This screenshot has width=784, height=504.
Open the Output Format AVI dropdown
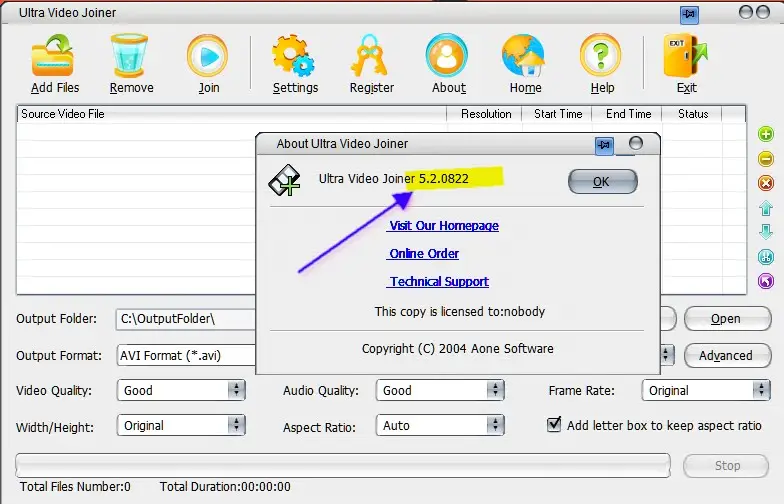pos(186,356)
